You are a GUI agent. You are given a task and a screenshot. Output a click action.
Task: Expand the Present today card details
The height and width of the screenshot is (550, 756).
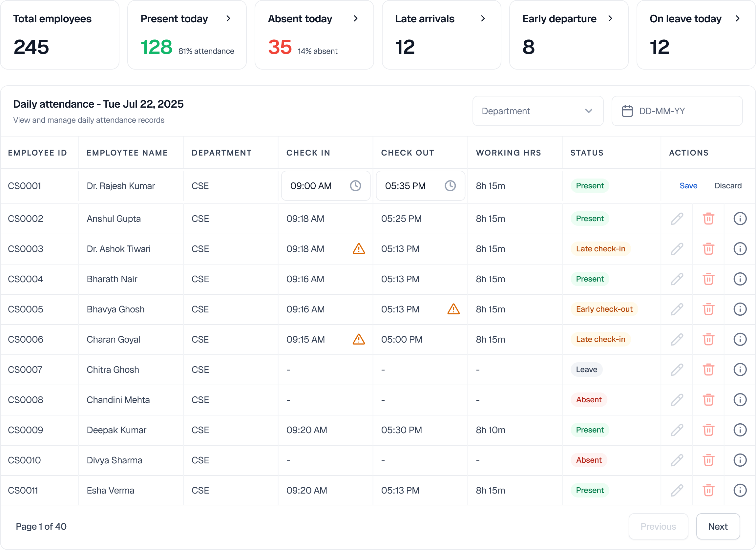(x=229, y=19)
